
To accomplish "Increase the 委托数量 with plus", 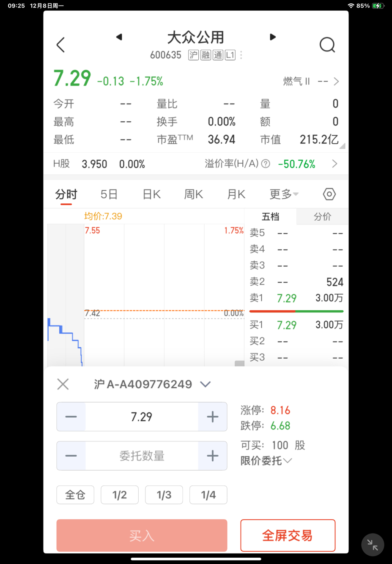I will click(213, 456).
